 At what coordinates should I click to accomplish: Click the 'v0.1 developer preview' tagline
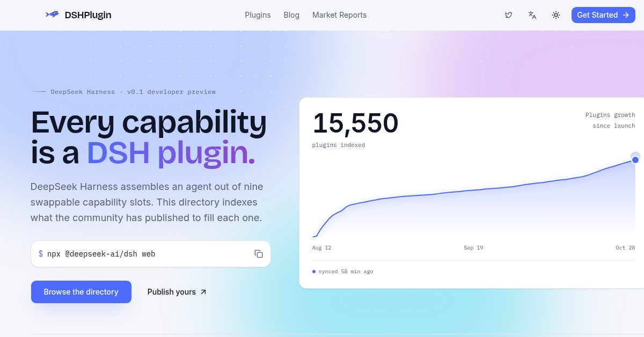tap(172, 92)
